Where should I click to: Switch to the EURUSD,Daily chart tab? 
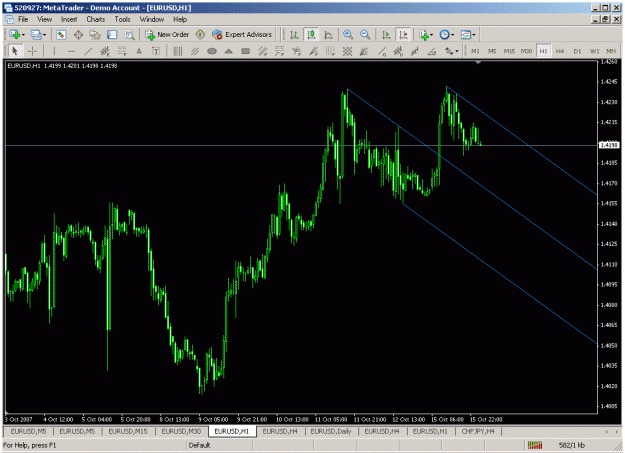point(331,431)
